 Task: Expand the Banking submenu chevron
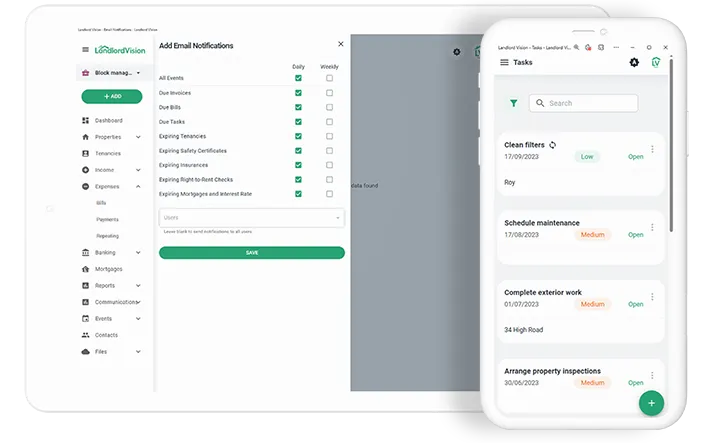138,253
